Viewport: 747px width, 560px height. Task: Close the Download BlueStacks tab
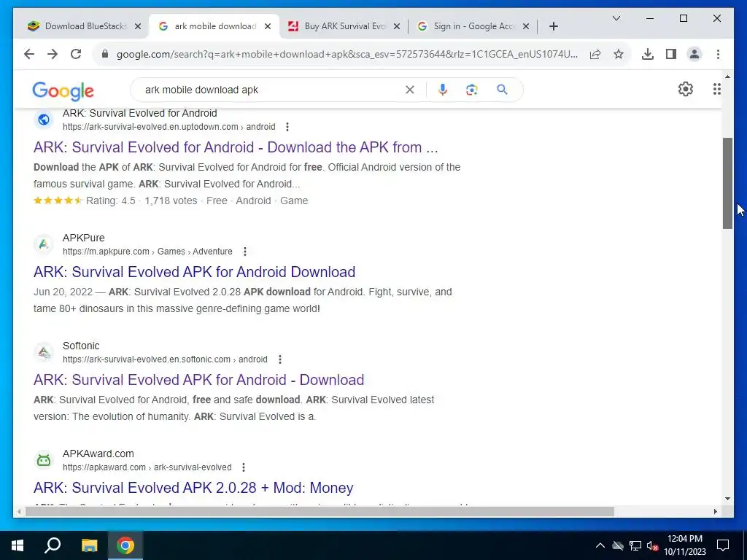138,26
